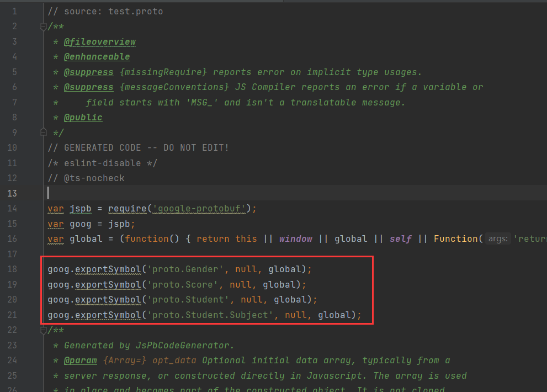Click the 'self' identifier on line 16
Viewport: 547px width, 392px height.
[x=401, y=239]
